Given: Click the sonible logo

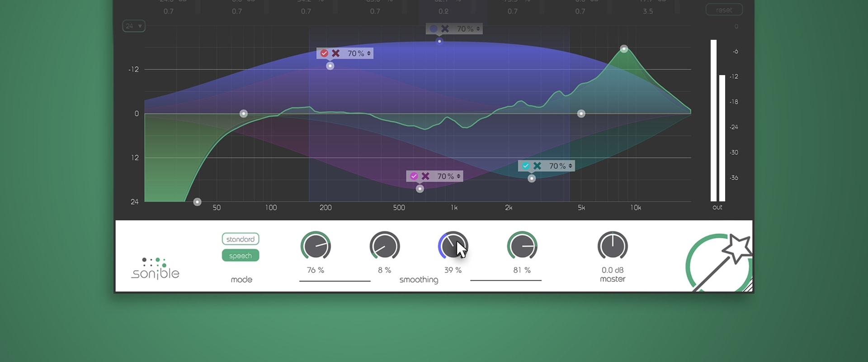Looking at the screenshot, I should click(x=155, y=269).
